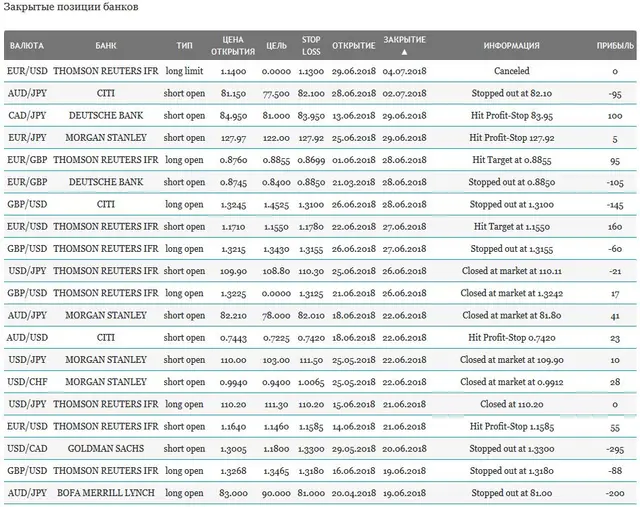Select cell Hit Profit-Stop 0.7420

pyautogui.click(x=511, y=338)
